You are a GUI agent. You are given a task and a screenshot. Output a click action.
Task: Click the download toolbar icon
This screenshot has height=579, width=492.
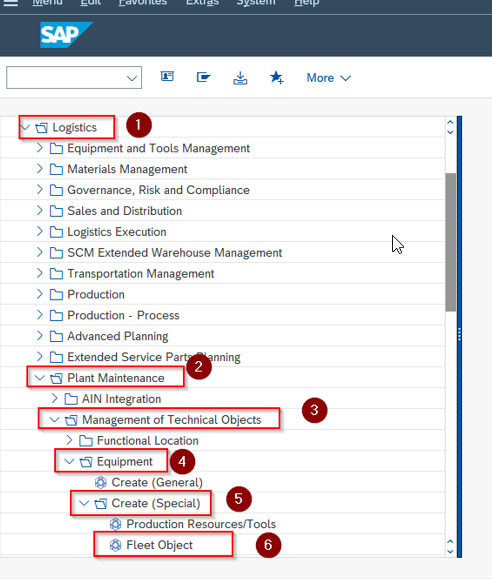pos(240,78)
